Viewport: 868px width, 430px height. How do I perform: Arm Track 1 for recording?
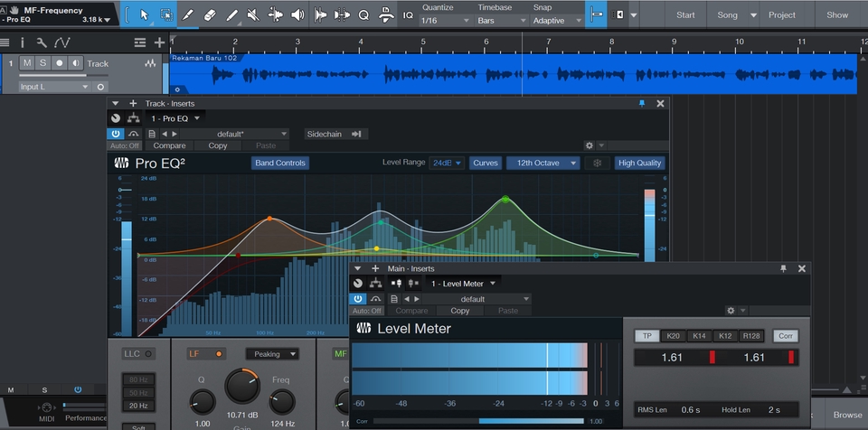pyautogui.click(x=60, y=63)
